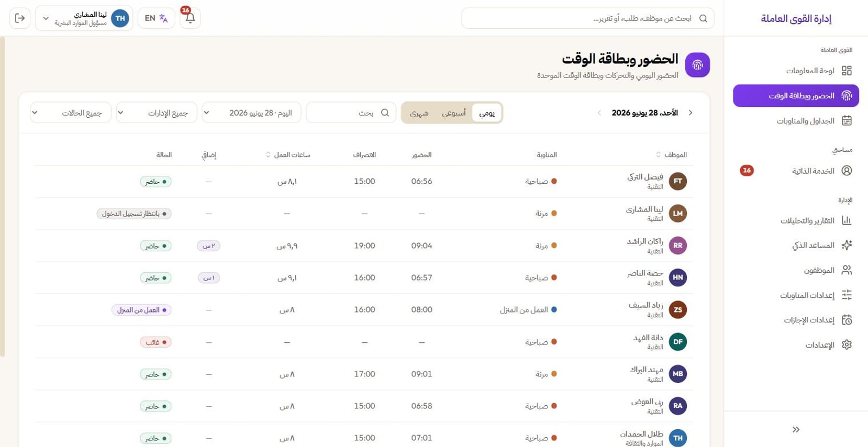Click the LM avatar for لينا المشاري
This screenshot has height=447, width=868.
coord(678,213)
